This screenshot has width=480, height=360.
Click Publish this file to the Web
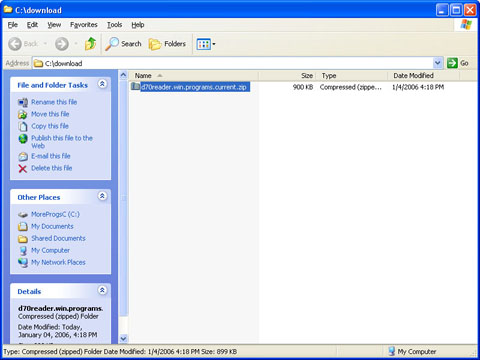point(62,142)
